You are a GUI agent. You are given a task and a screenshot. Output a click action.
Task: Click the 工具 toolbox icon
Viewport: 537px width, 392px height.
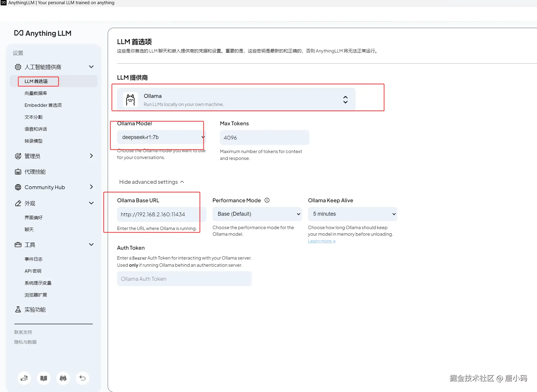coord(18,245)
